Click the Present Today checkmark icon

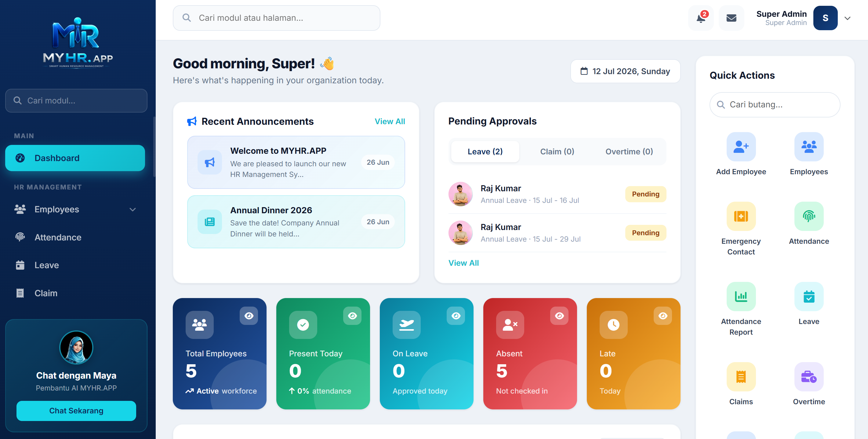303,325
